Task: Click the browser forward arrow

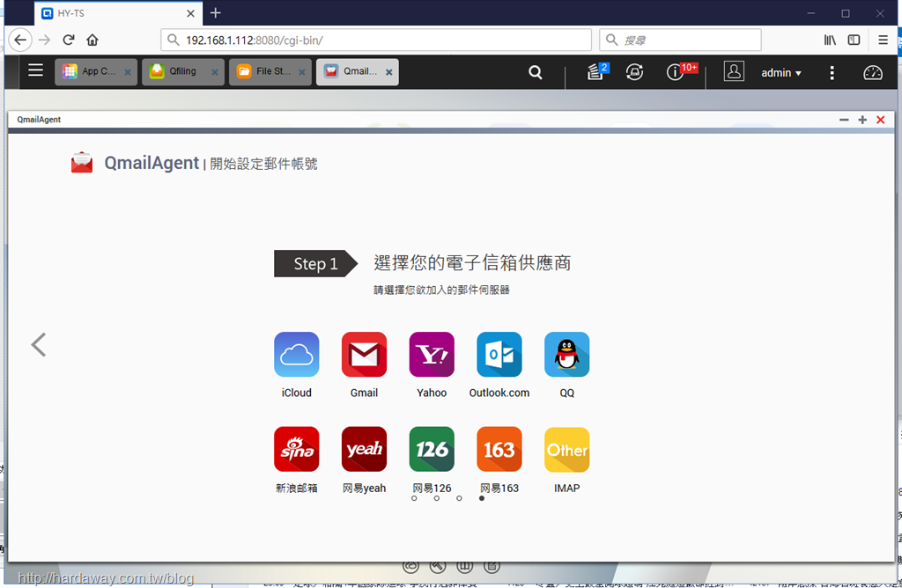Action: [x=44, y=40]
